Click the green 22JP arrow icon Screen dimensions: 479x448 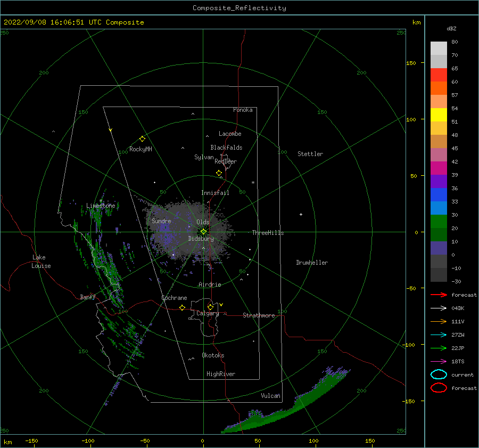[x=439, y=348]
